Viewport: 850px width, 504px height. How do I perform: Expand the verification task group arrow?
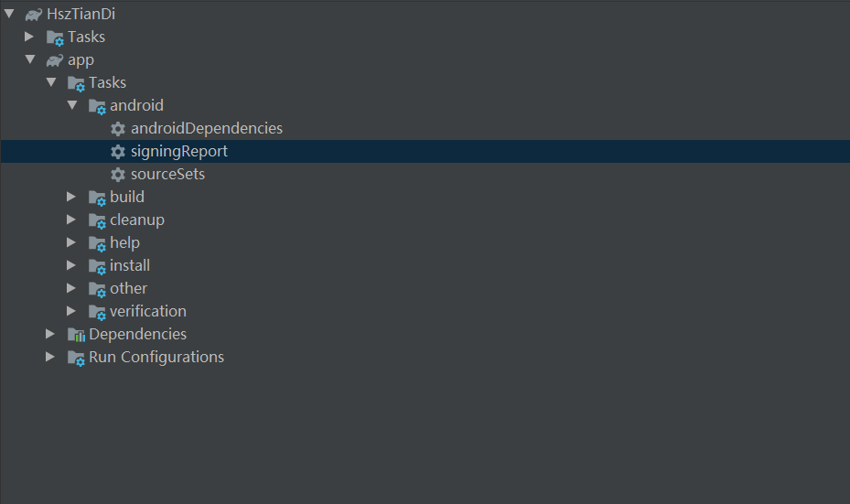tap(71, 310)
